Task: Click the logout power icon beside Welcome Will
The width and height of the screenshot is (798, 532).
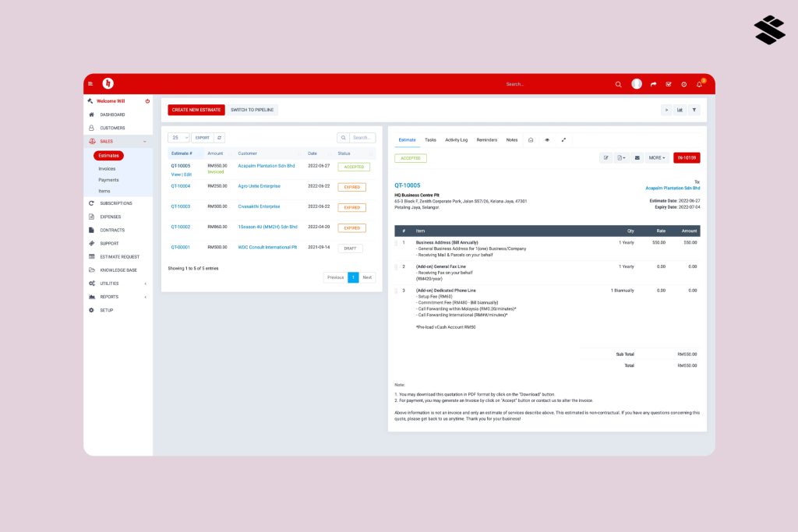Action: [x=147, y=101]
